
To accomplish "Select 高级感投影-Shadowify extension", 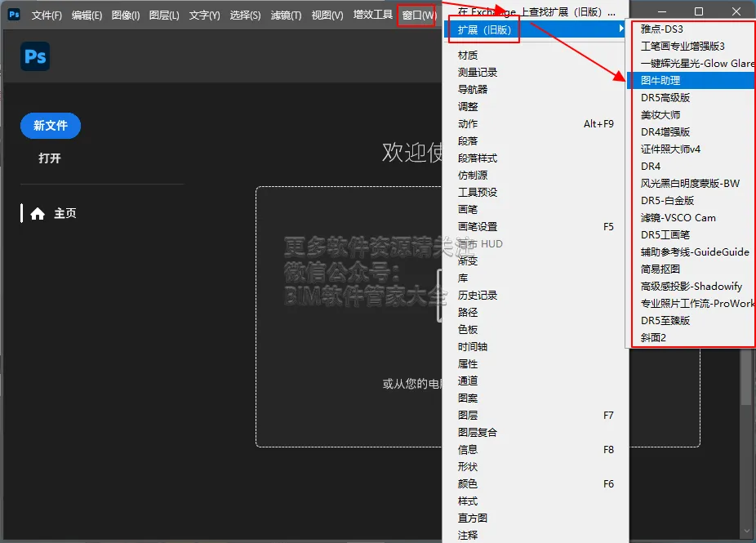I will click(x=692, y=287).
